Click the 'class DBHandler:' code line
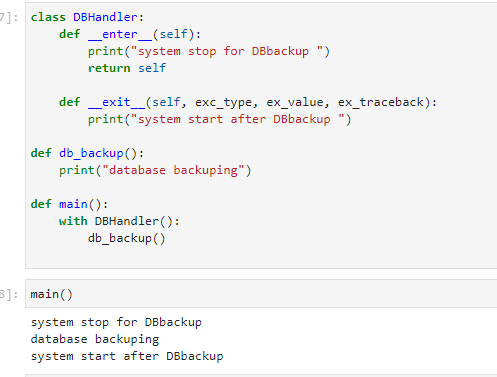 87,17
